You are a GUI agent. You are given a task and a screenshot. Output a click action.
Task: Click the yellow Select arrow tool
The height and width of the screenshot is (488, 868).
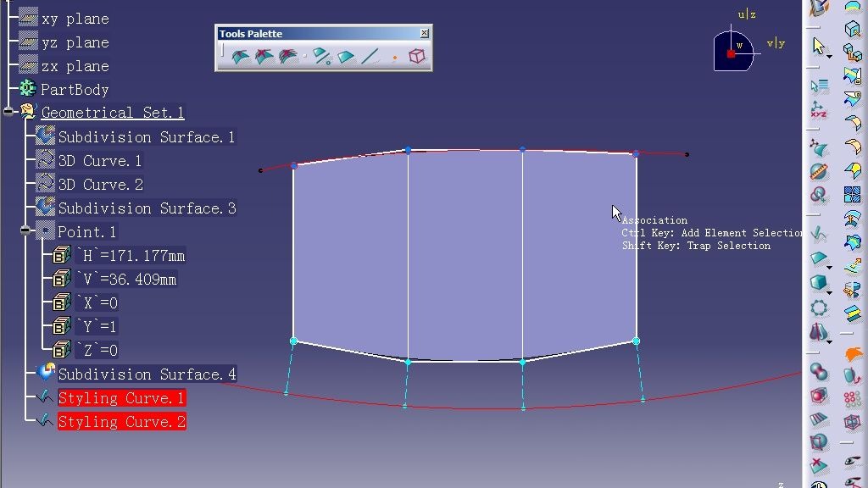pos(818,46)
